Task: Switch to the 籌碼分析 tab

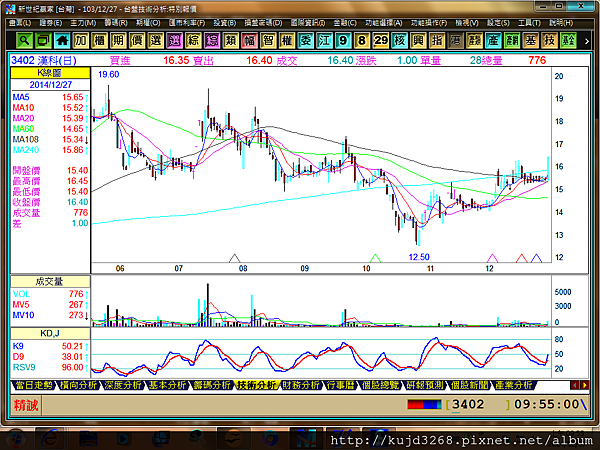Action: [212, 385]
